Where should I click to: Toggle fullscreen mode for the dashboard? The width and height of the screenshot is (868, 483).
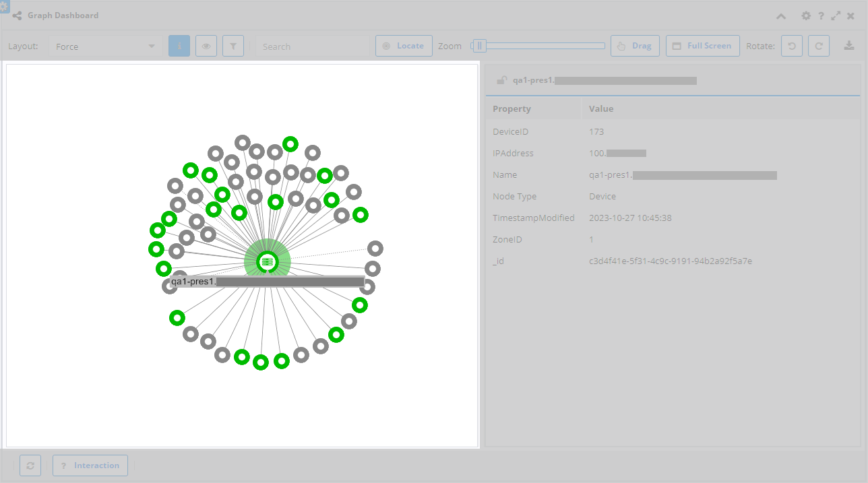[702, 45]
